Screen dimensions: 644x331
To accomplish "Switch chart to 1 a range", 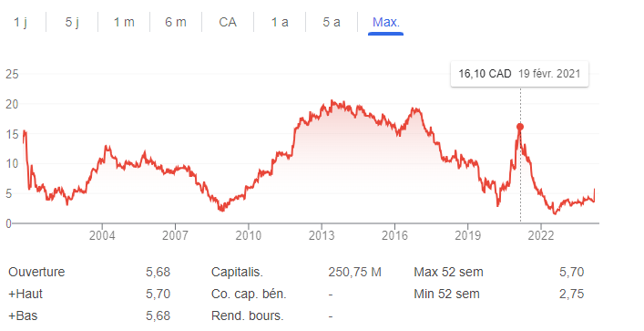I will pos(280,22).
